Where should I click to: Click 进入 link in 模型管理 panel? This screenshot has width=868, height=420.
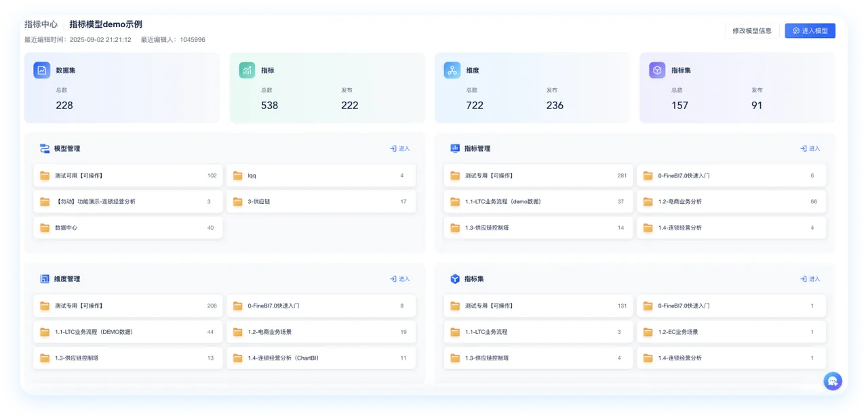pos(399,148)
